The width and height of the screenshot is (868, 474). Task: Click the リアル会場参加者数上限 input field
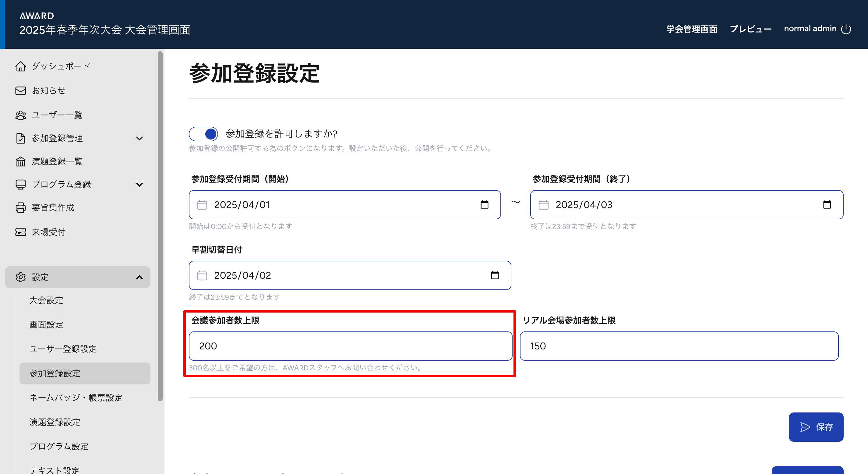click(679, 346)
